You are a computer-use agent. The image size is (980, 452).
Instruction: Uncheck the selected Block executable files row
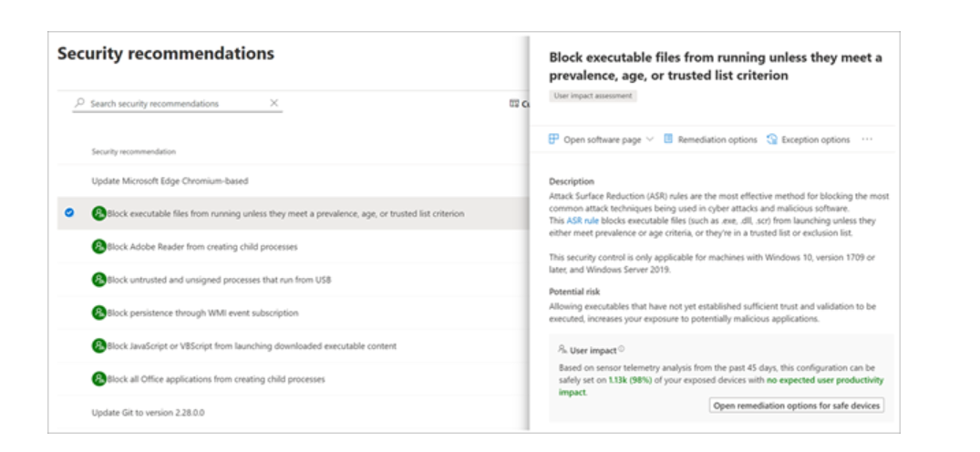click(69, 213)
